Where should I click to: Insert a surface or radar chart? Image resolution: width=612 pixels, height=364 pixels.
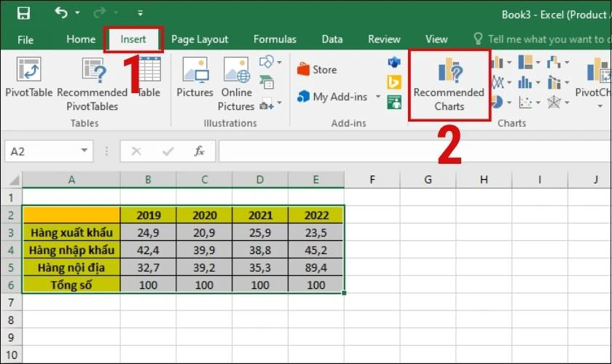554,103
